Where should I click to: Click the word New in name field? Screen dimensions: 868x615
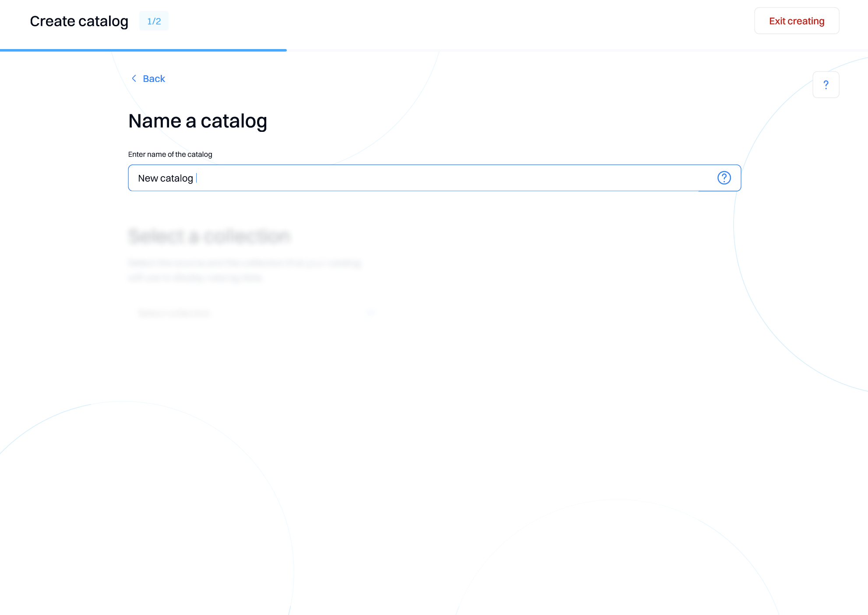click(x=148, y=178)
